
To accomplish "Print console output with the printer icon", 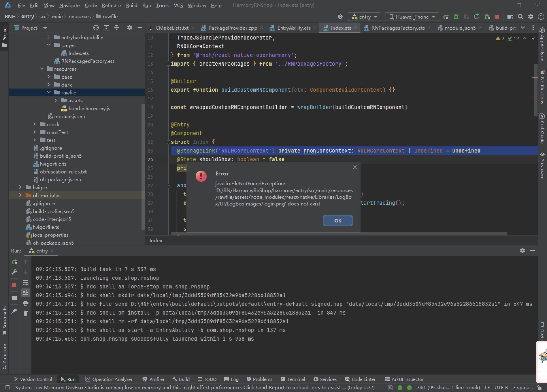I will [26, 303].
